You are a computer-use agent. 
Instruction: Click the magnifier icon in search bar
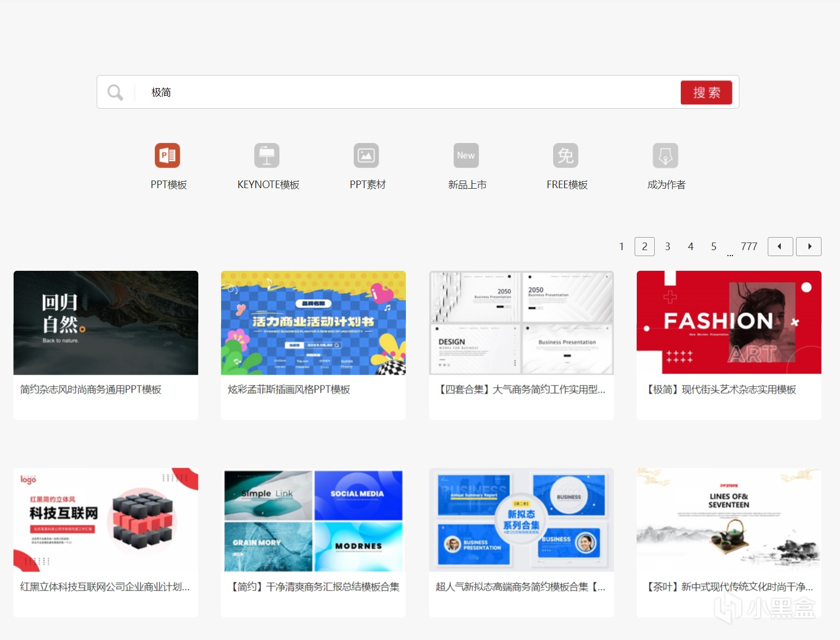pyautogui.click(x=115, y=92)
